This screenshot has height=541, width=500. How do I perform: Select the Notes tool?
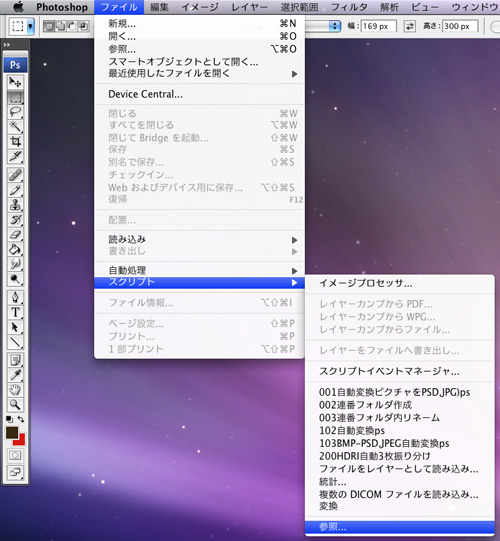tap(15, 360)
